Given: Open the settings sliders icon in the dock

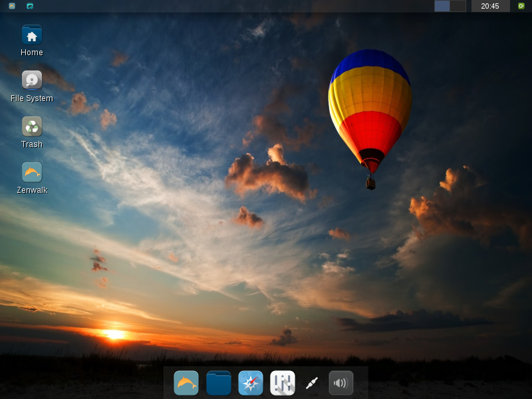Looking at the screenshot, I should [x=283, y=383].
